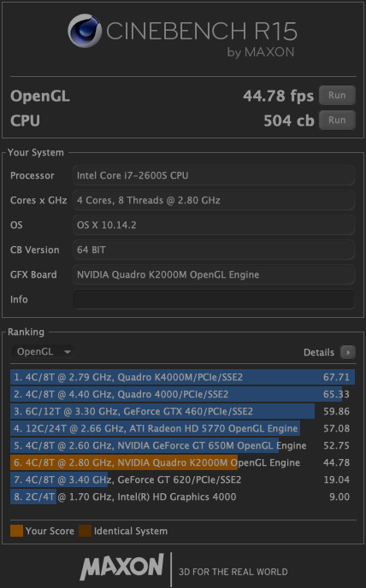The image size is (366, 588).
Task: Click the orange Your Score color swatch
Action: coord(16,531)
